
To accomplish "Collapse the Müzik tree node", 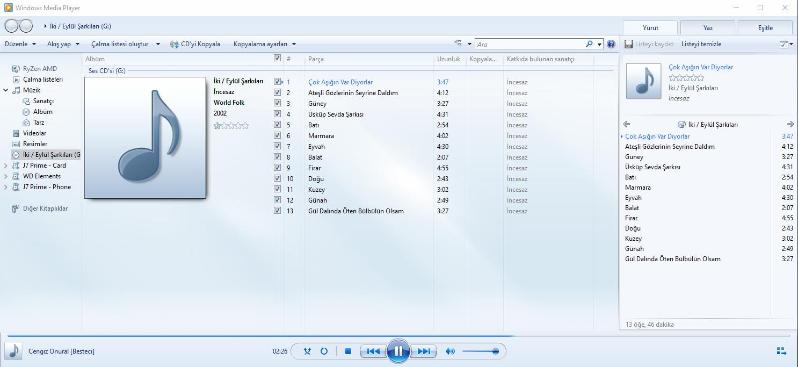I will [6, 90].
